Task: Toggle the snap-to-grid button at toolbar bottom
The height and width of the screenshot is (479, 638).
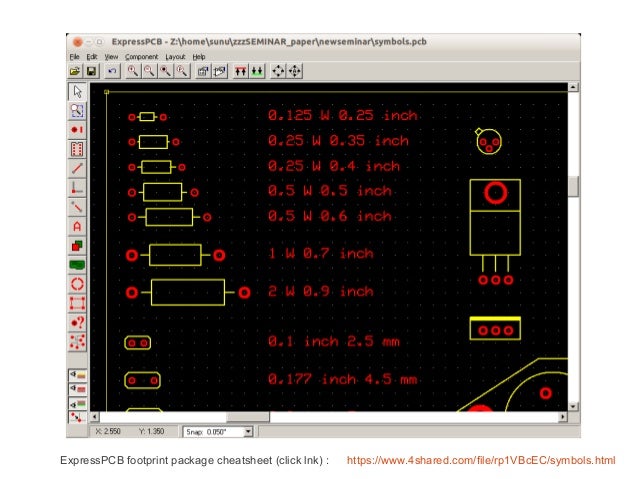Action: [77, 418]
